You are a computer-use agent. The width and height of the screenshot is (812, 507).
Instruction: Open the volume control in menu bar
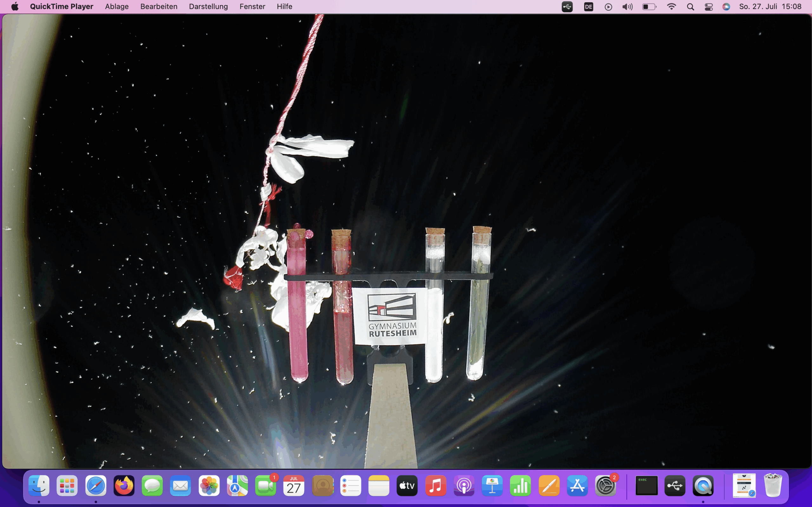(627, 7)
